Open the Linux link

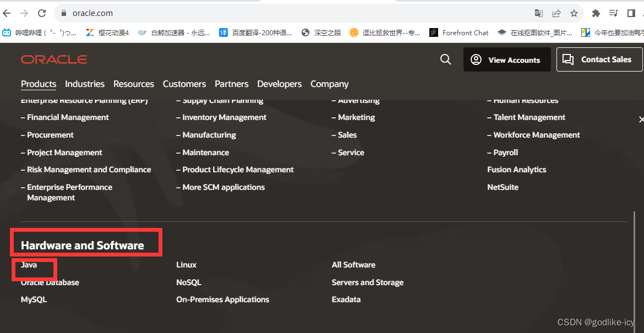tap(187, 265)
